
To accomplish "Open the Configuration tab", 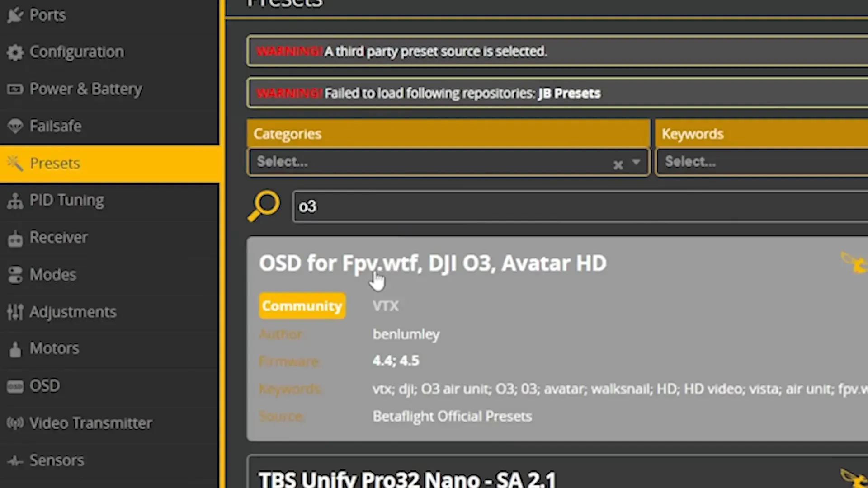I will (108, 52).
